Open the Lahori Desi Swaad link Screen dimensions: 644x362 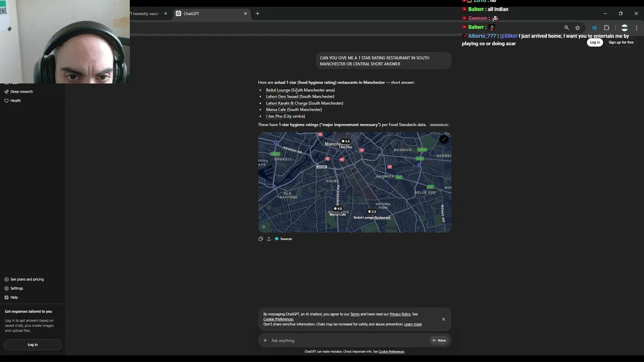tap(282, 97)
